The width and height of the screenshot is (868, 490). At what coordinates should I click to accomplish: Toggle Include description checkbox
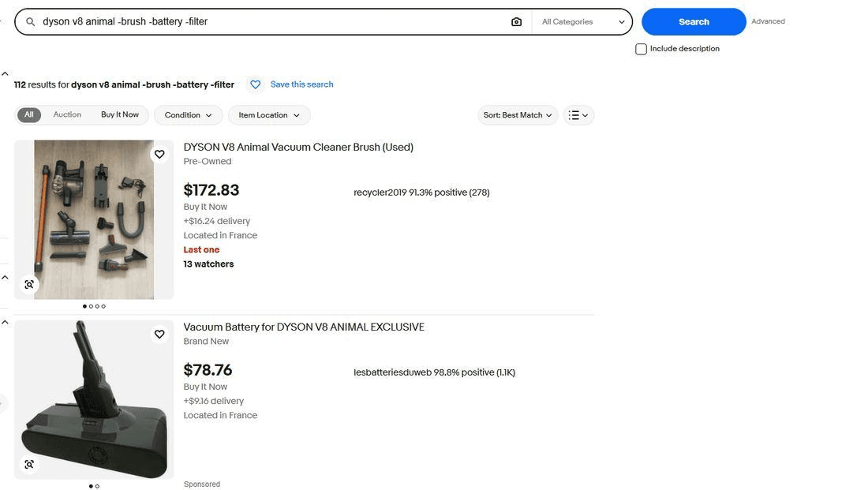click(641, 49)
